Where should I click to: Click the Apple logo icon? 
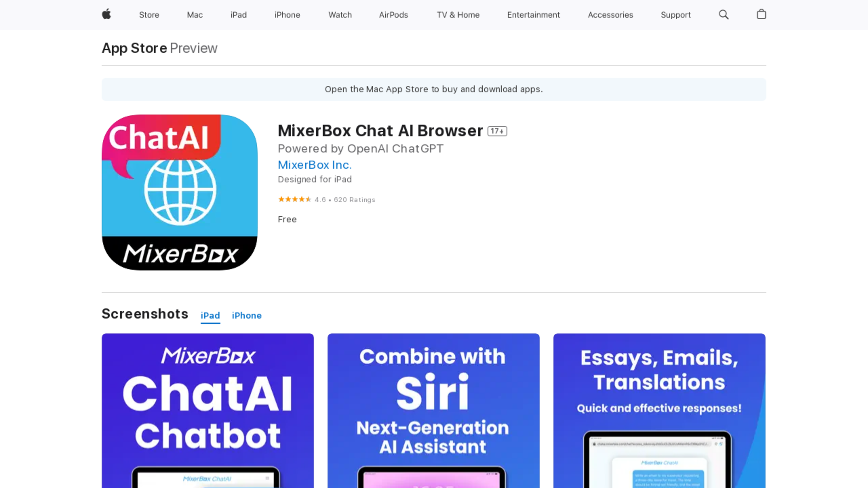tap(106, 14)
